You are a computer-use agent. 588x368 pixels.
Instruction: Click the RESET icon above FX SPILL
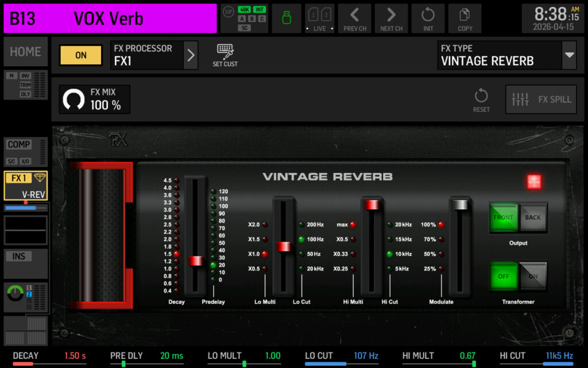[x=481, y=99]
